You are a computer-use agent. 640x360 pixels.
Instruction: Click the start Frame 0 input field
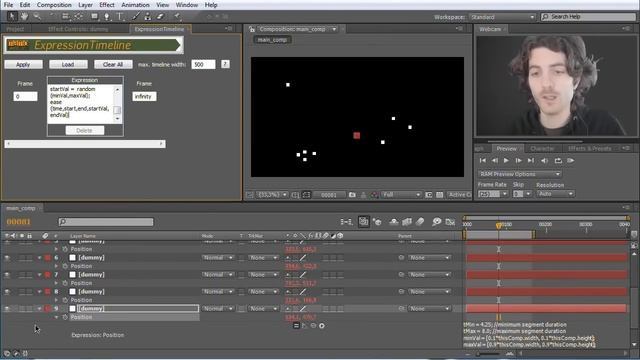coord(25,97)
